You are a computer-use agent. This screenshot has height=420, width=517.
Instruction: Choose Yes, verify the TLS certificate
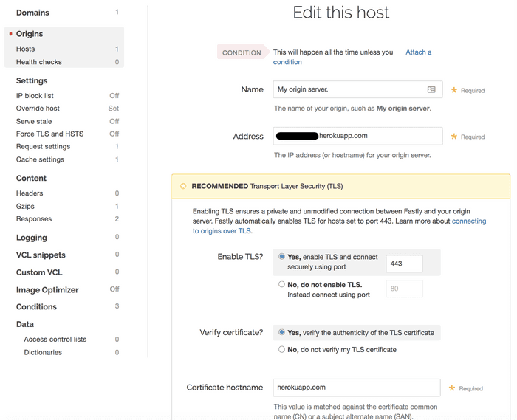[x=281, y=332]
